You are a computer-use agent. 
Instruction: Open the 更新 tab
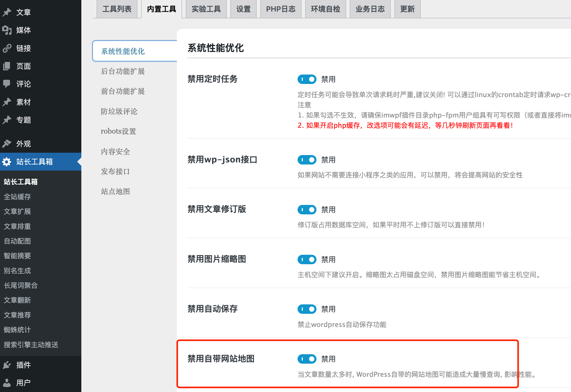pos(408,9)
